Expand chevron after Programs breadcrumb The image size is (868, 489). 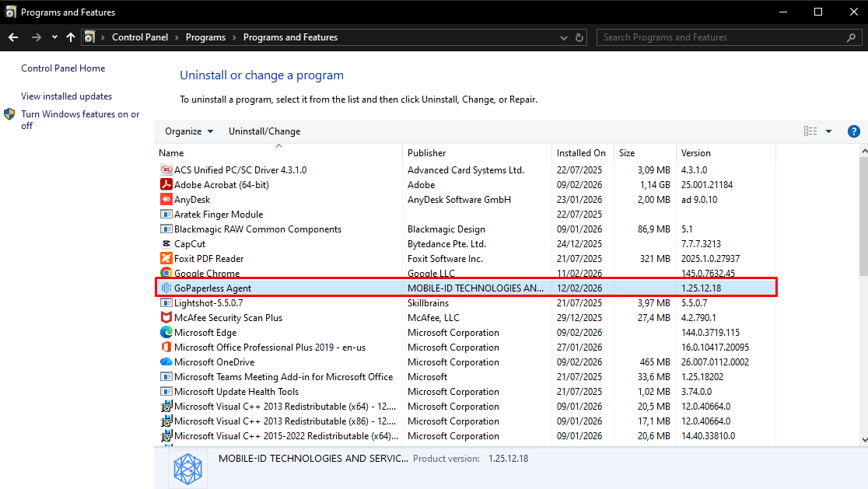pos(234,37)
